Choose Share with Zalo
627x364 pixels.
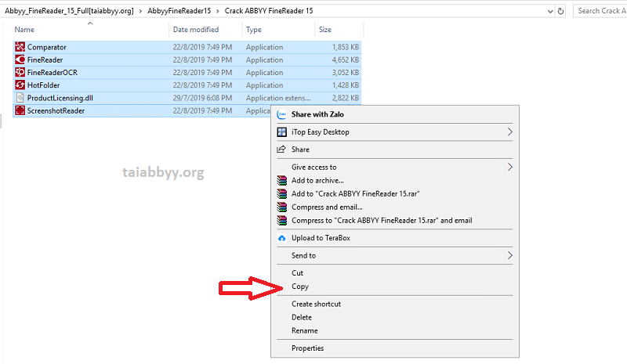click(317, 114)
